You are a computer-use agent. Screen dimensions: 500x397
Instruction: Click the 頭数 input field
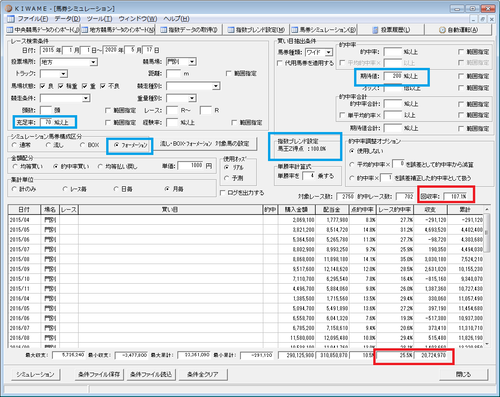tap(46, 110)
